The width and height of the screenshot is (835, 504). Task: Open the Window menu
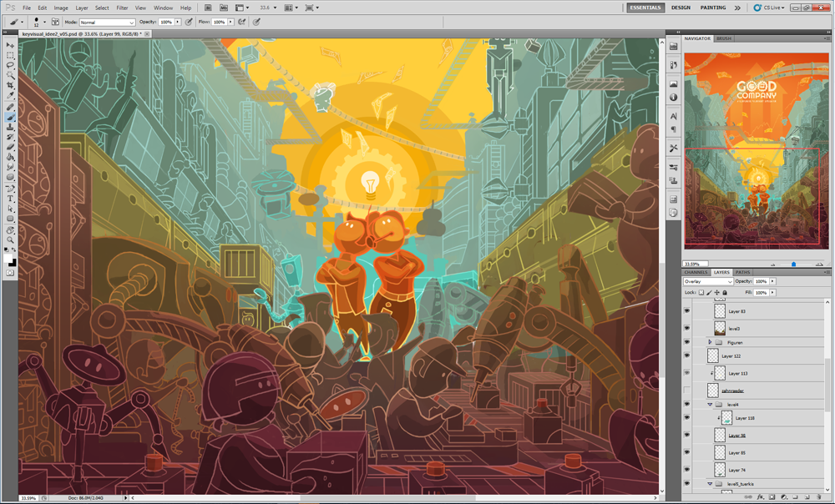163,8
